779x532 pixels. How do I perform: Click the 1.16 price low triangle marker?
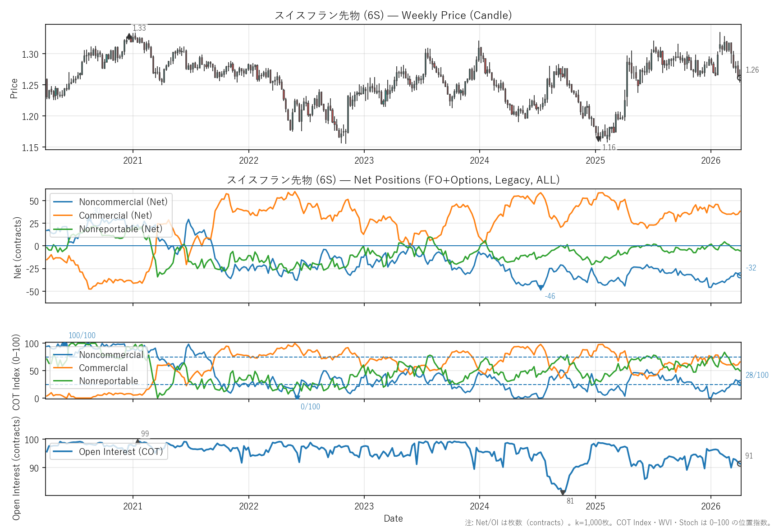(598, 139)
